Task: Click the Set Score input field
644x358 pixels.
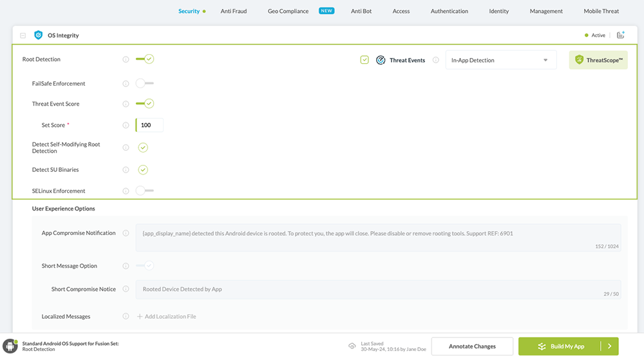Action: (149, 125)
